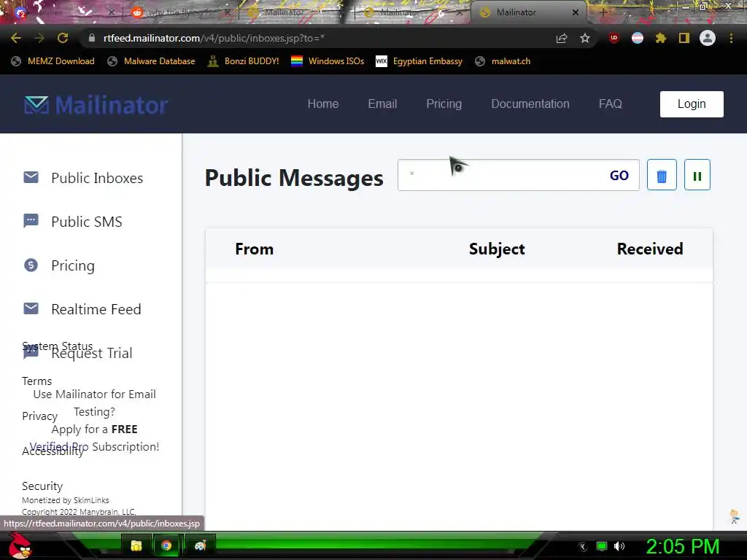The width and height of the screenshot is (747, 560).
Task: Open Documentation in the top navigation
Action: click(x=530, y=104)
